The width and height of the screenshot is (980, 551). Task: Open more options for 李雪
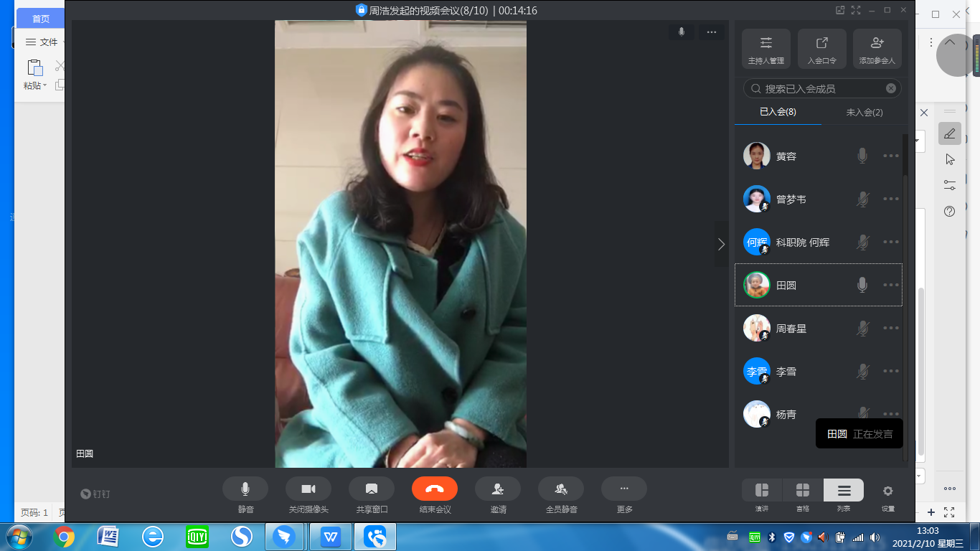(891, 372)
